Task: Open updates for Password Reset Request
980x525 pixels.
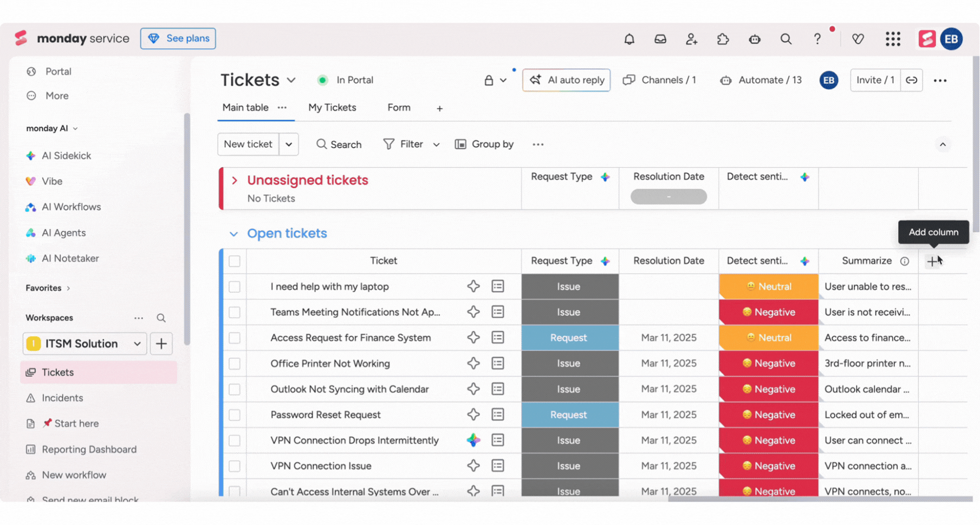Action: (498, 415)
